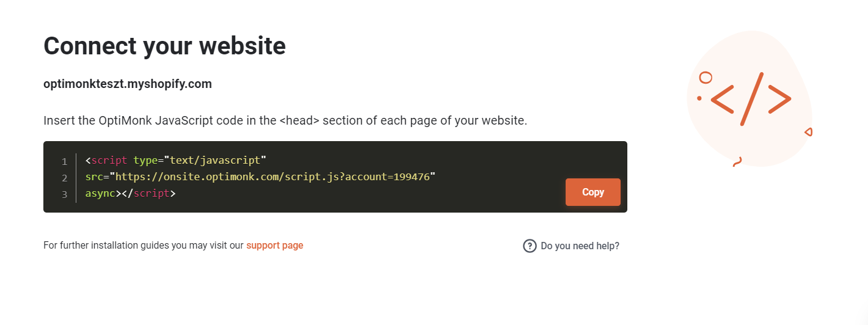Click the 'Connect your website' heading
The width and height of the screenshot is (868, 325).
click(x=165, y=46)
